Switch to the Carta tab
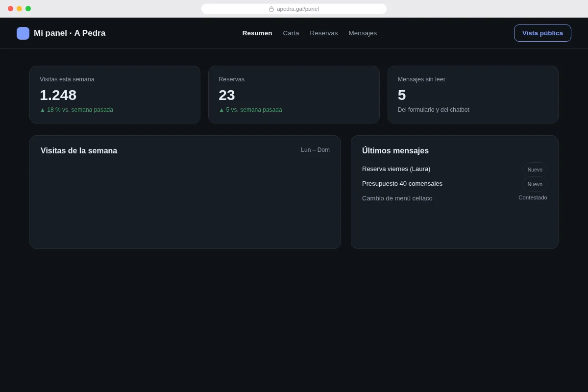Screen dimensions: 588x392 pyautogui.click(x=291, y=33)
